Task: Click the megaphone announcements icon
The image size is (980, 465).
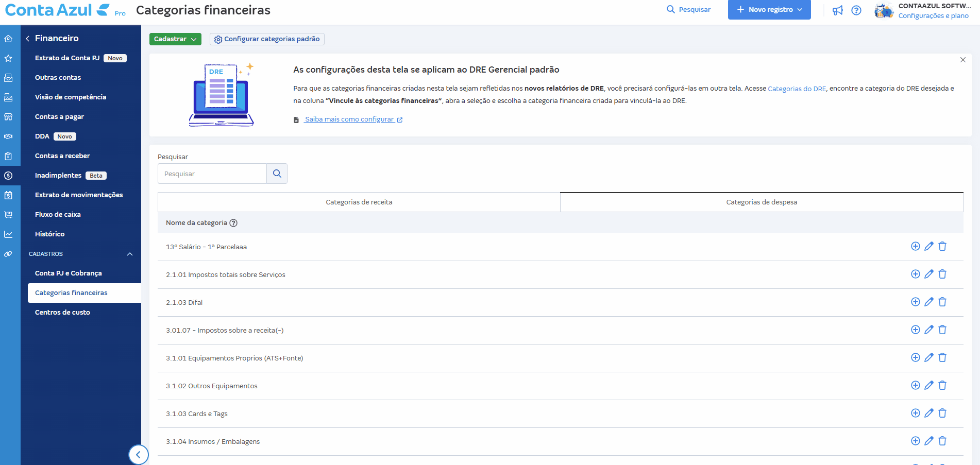Action: 838,10
